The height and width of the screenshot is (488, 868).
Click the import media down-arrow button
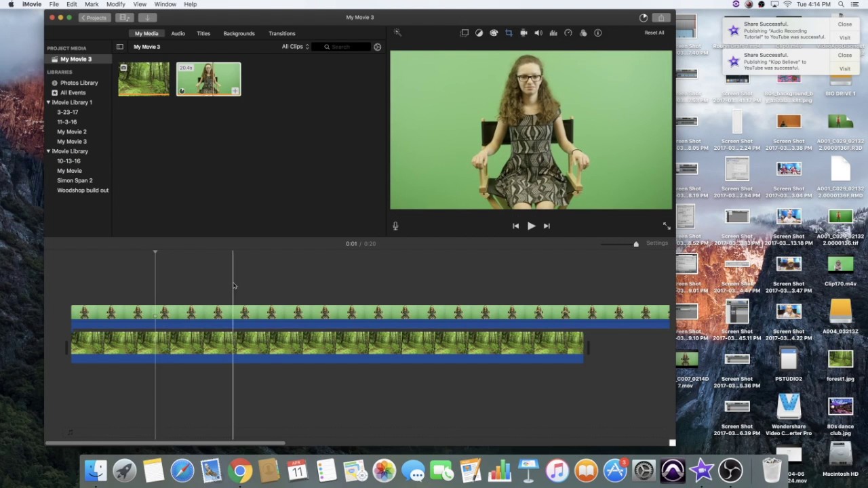pos(147,18)
